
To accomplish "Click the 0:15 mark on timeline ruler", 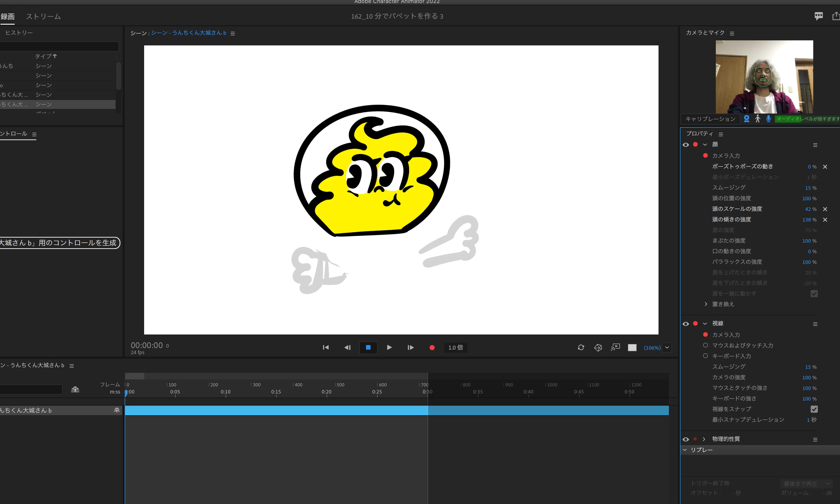I will pos(276,392).
